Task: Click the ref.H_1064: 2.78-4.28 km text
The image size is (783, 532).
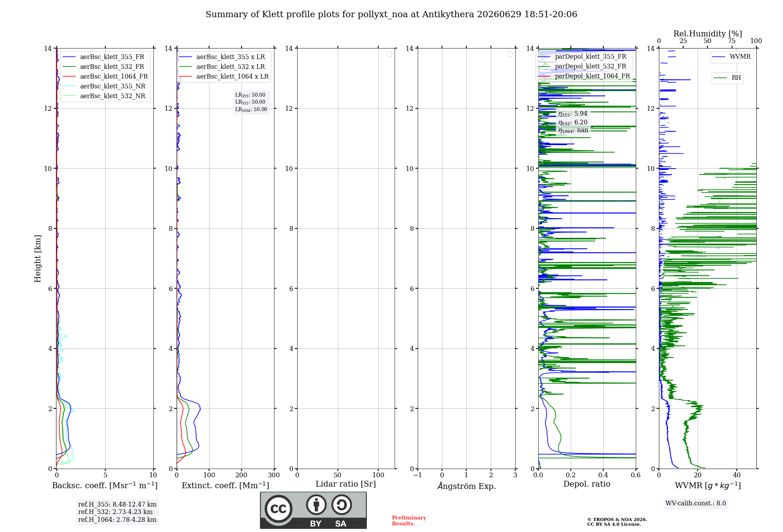Action: click(x=117, y=520)
